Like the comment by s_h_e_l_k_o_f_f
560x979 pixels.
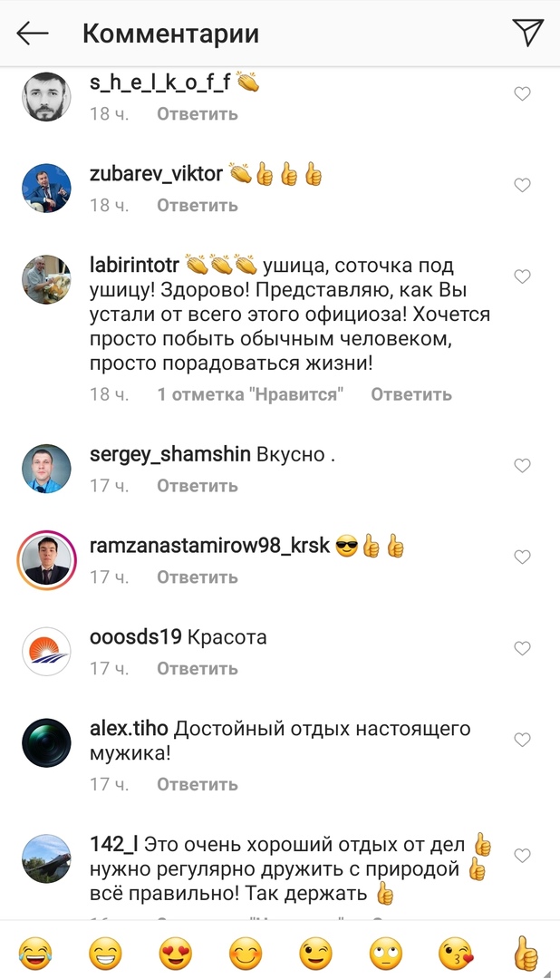522,93
